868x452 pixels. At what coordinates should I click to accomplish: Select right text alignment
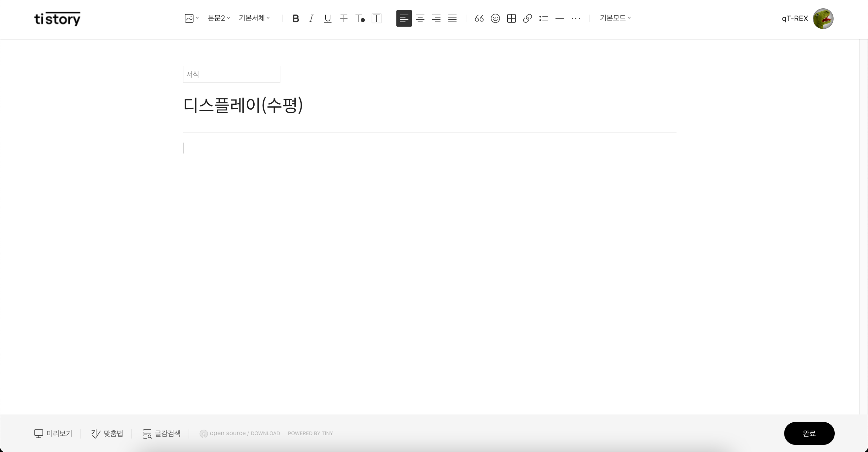[436, 18]
